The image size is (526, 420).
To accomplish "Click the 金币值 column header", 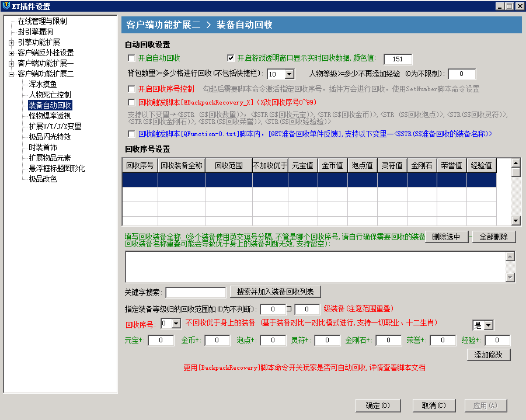I will [333, 165].
